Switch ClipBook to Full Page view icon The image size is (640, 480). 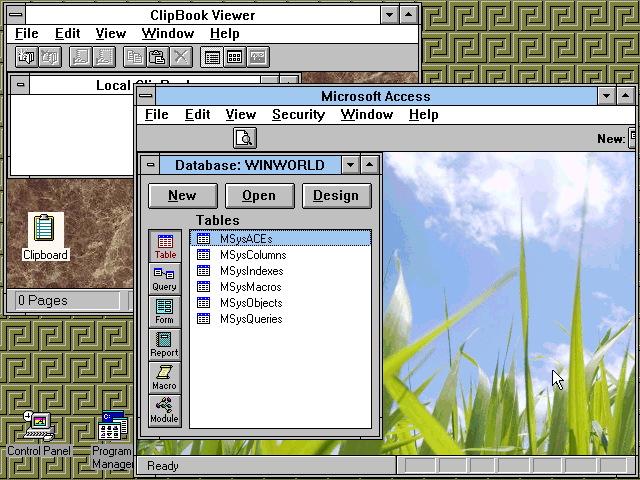pyautogui.click(x=258, y=57)
